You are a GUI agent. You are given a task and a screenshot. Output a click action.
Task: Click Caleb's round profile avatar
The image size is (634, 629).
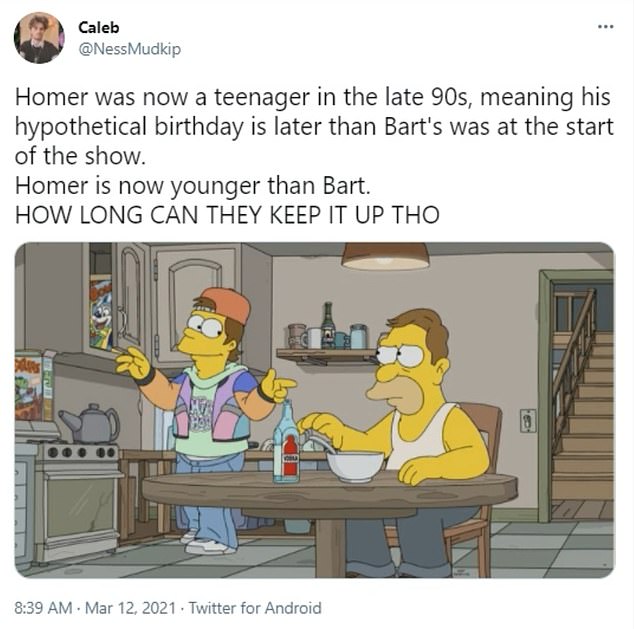coord(39,38)
